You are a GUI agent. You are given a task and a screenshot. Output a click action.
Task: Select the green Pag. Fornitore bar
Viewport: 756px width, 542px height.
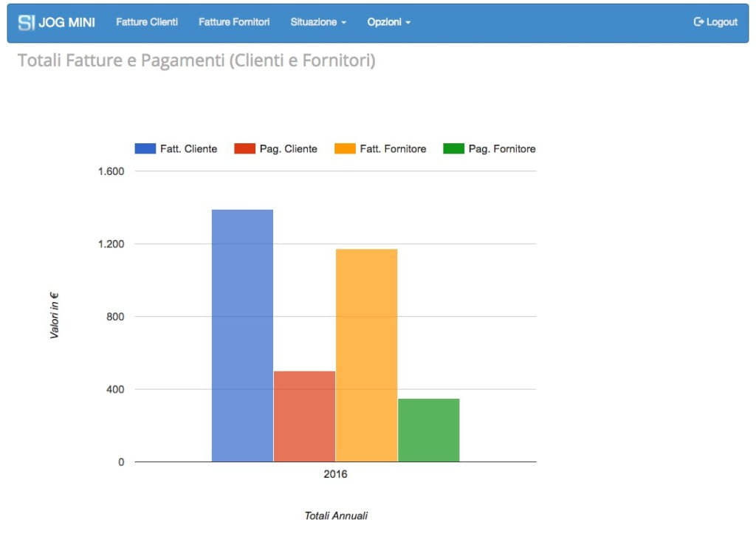(429, 430)
